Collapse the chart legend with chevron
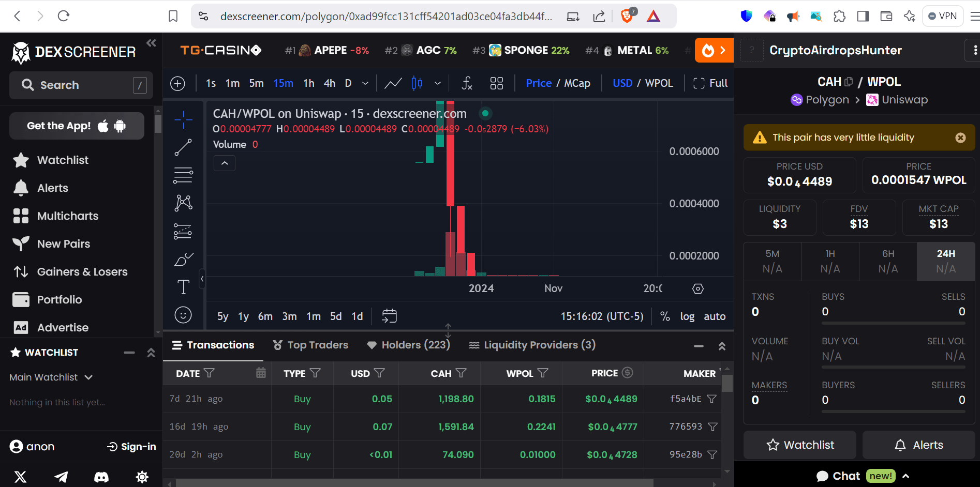980x487 pixels. click(225, 163)
